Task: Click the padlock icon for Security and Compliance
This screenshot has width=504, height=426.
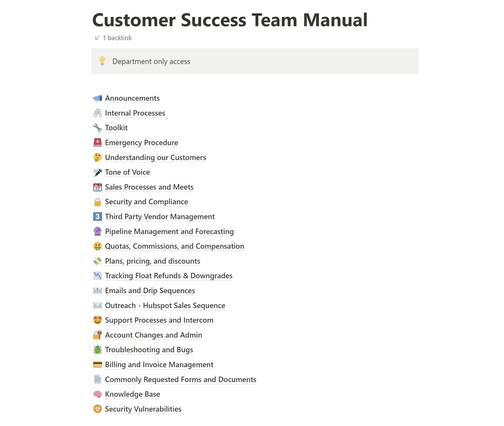Action: pyautogui.click(x=97, y=202)
